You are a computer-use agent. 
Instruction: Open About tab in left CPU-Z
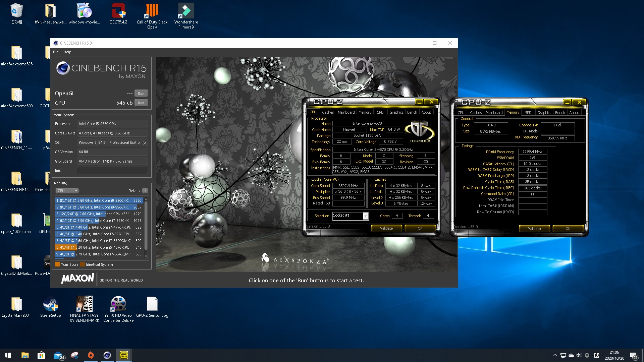426,112
